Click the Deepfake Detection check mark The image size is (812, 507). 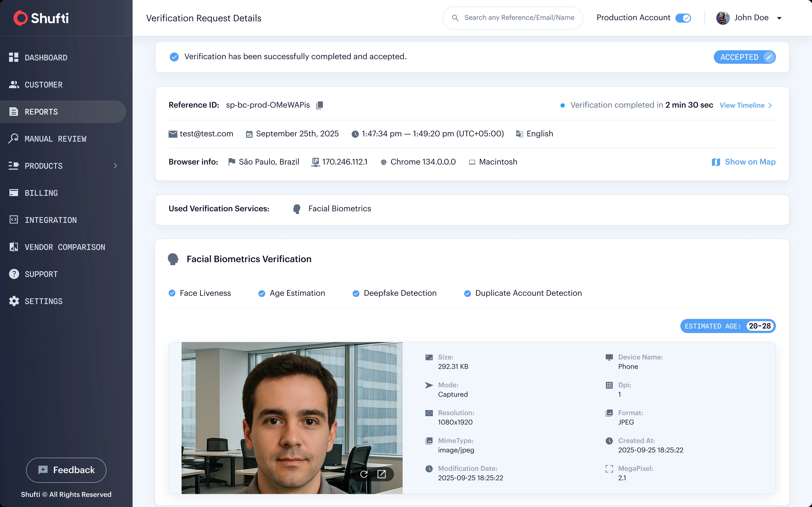click(356, 294)
